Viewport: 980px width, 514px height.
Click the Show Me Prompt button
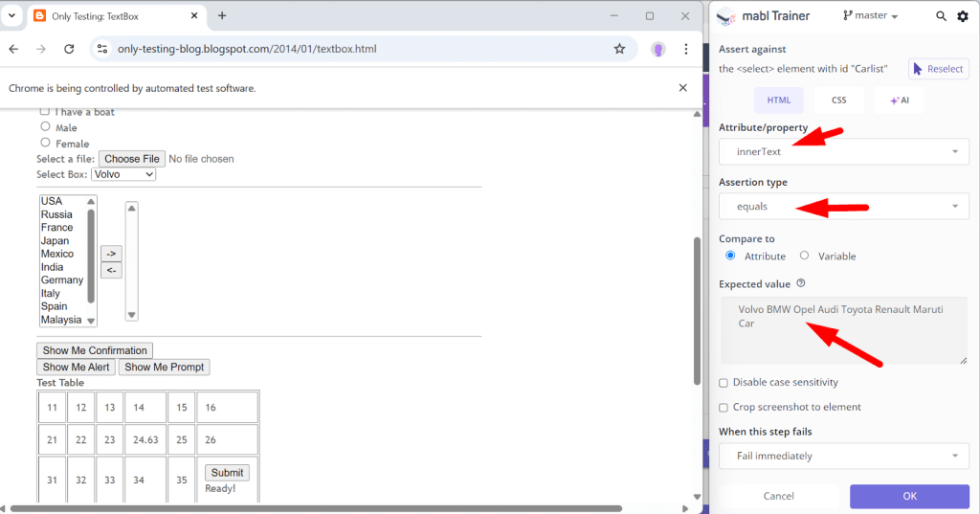tap(165, 367)
